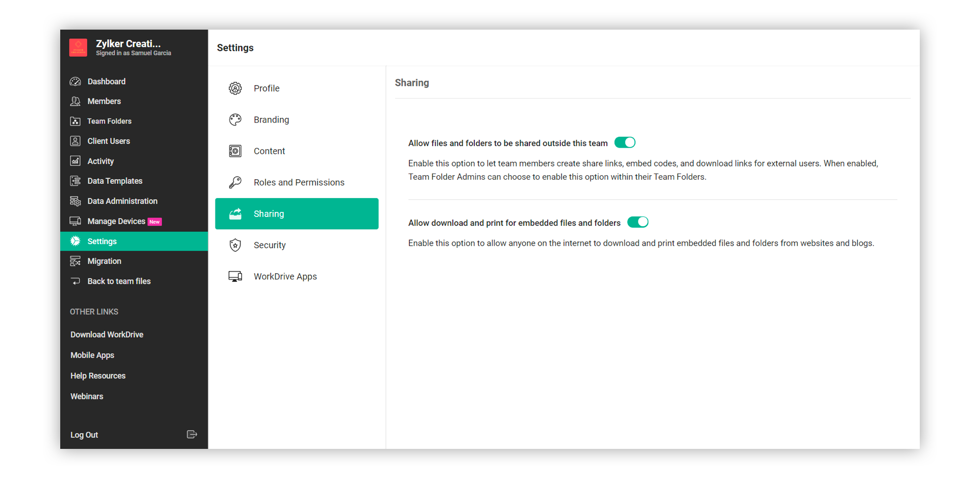Click the Dashboard gauge icon in sidebar

[x=76, y=82]
